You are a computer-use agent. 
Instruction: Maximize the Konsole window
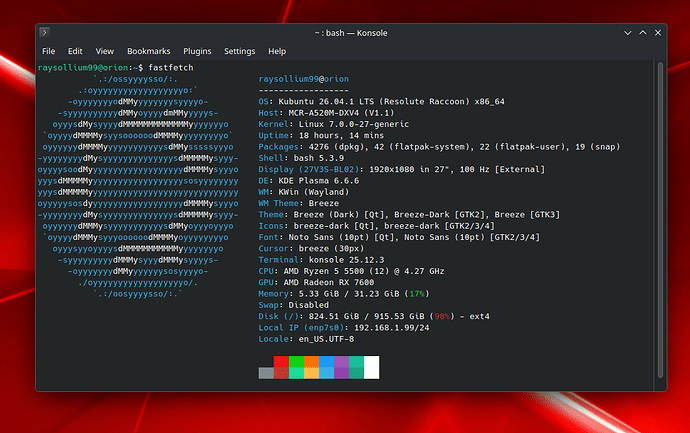[643, 33]
